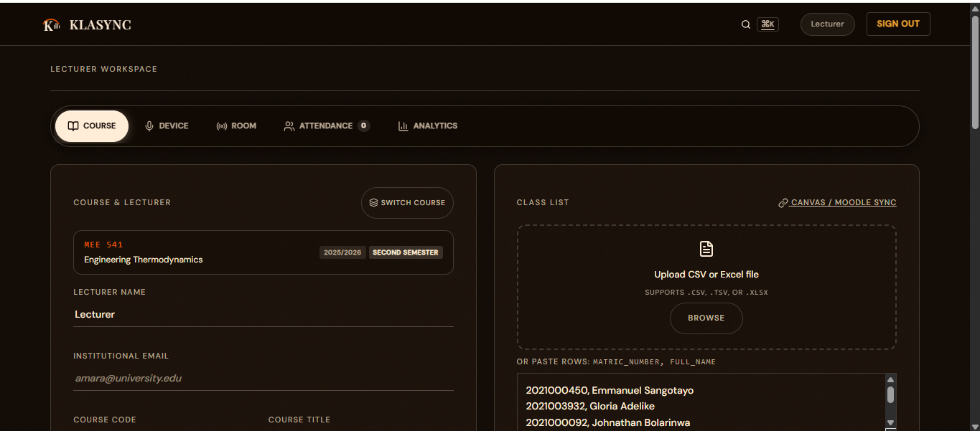Viewport: 980px width, 431px height.
Task: Click the broadcast icon for Room
Action: pos(222,126)
